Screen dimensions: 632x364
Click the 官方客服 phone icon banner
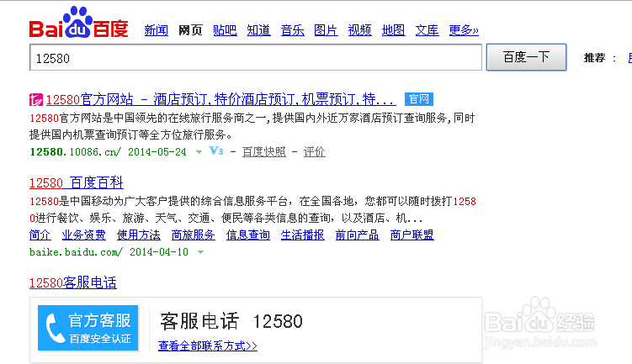point(88,328)
